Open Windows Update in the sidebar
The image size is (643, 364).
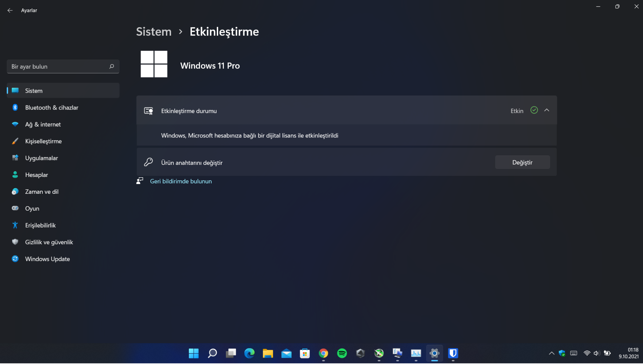coord(63,259)
